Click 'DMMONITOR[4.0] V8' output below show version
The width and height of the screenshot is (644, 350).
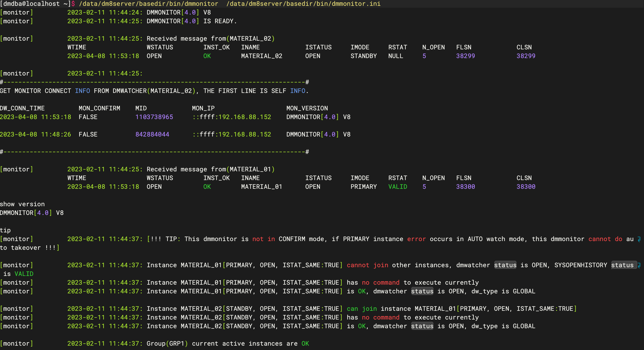point(32,213)
